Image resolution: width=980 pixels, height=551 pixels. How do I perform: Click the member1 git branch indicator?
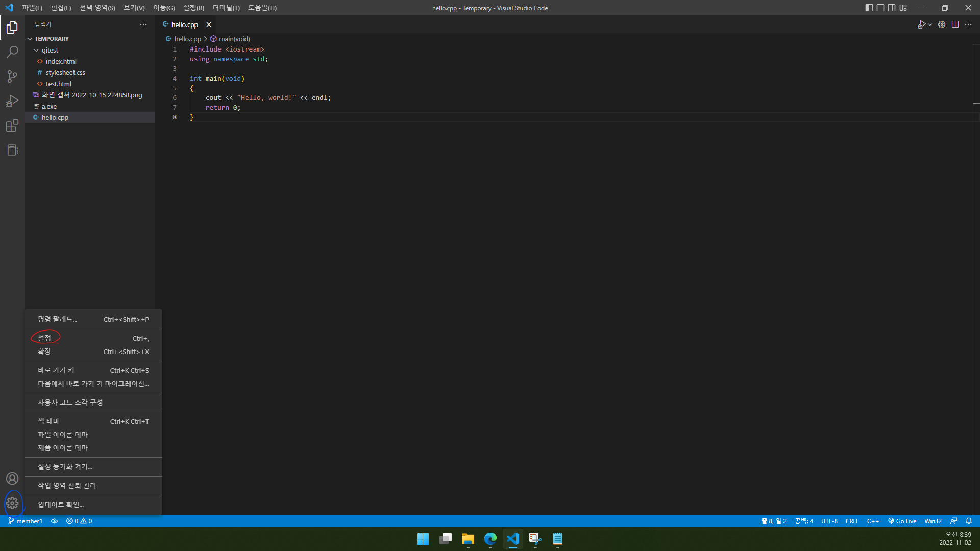pyautogui.click(x=25, y=521)
